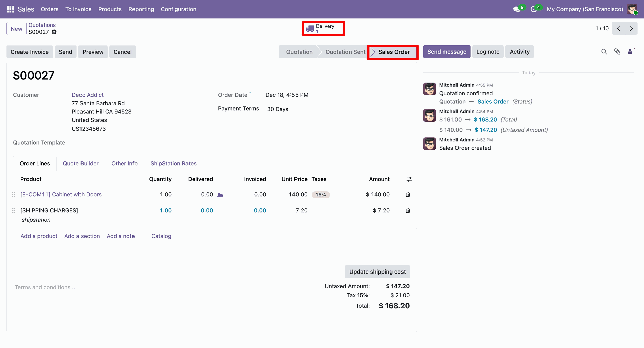Switch to the ShipStation Rates tab
This screenshot has width=644, height=348.
pos(173,164)
